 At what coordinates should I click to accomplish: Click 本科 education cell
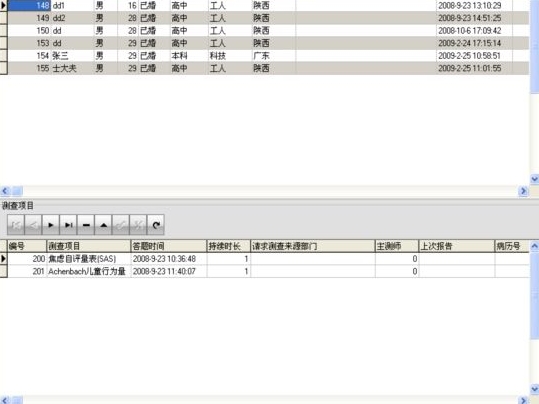pos(189,56)
